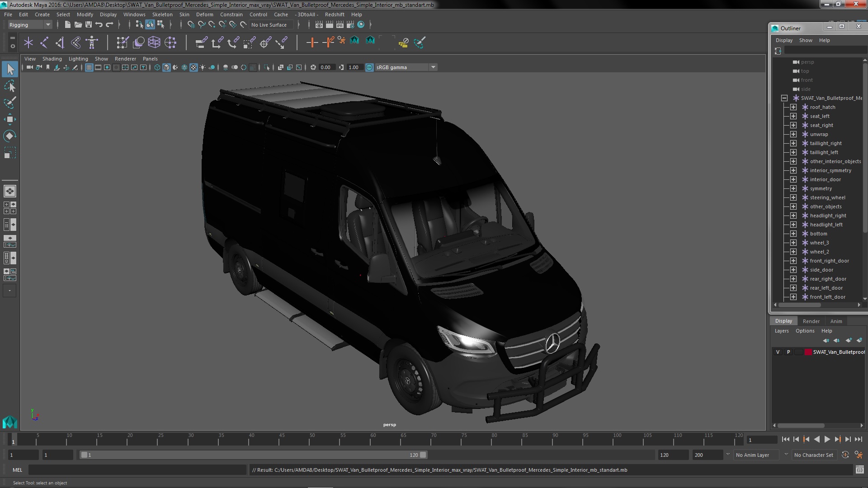Click the IK Handle shelf icon
The image size is (868, 488).
pos(60,42)
